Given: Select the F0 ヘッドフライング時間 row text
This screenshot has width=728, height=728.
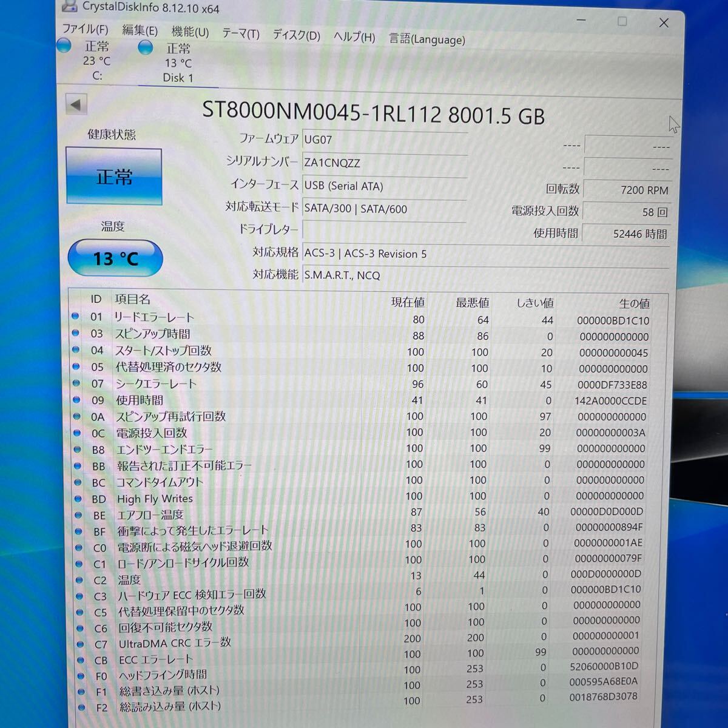Looking at the screenshot, I should [x=163, y=675].
